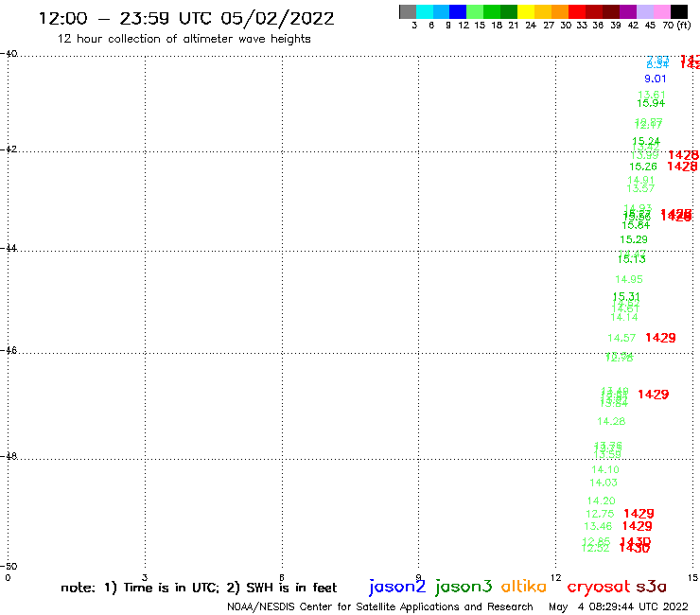Click the wave height value 15.13

(631, 259)
